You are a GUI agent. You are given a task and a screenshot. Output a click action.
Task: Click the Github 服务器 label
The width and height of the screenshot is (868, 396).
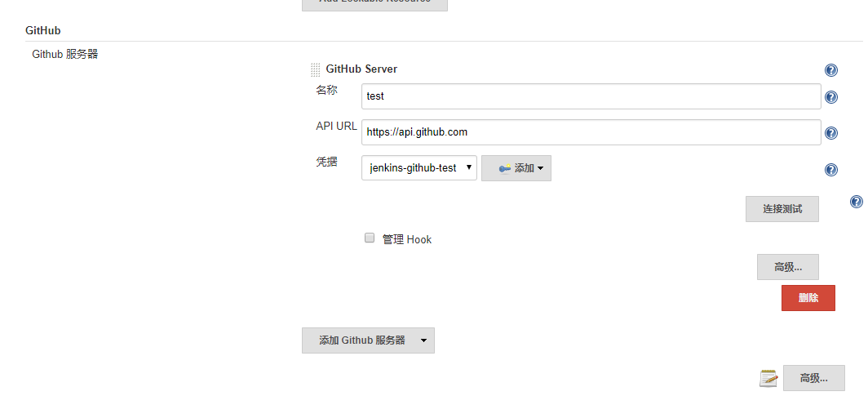pos(64,54)
